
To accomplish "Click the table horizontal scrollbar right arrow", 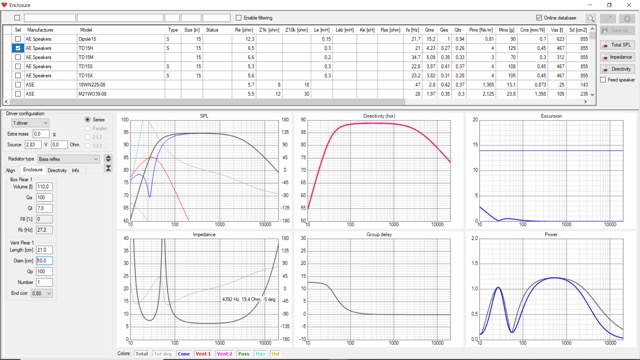I will pyautogui.click(x=585, y=102).
